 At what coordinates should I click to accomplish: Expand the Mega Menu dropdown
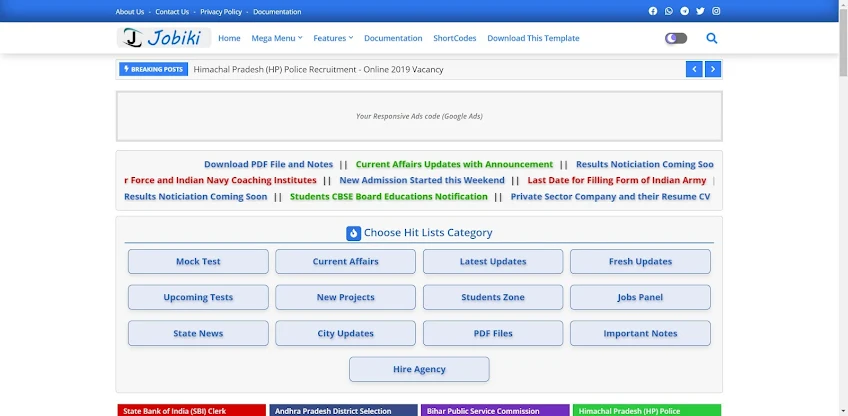click(x=277, y=38)
